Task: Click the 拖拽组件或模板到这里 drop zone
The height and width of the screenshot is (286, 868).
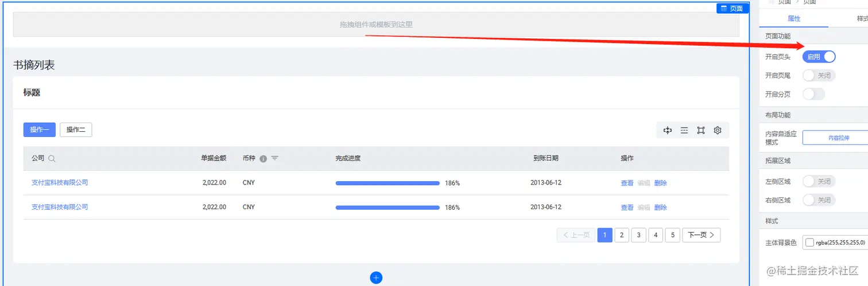Action: 376,25
